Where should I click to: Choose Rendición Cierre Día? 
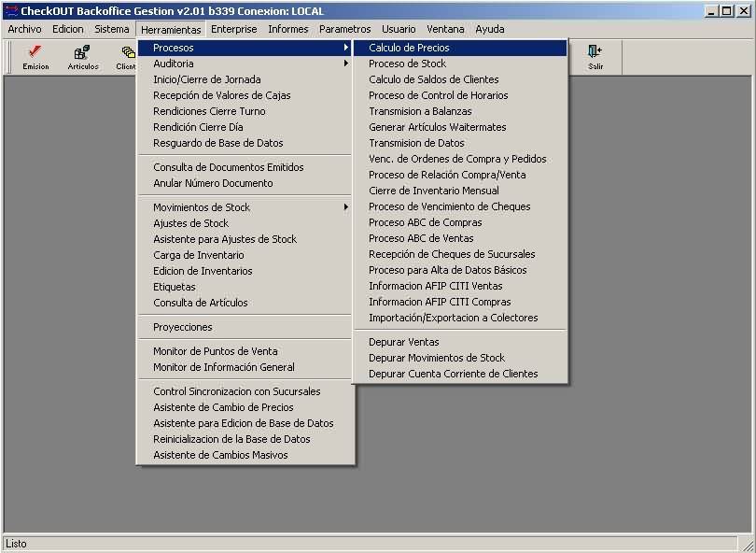click(x=245, y=127)
